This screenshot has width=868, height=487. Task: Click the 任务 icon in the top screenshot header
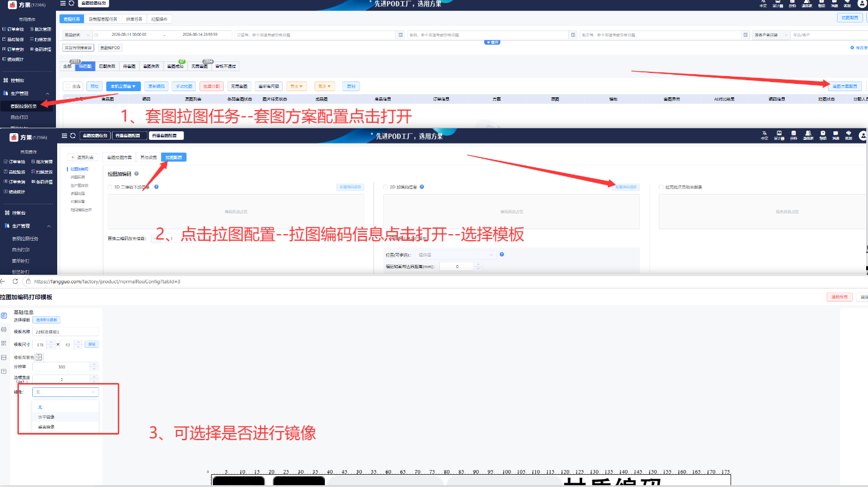(793, 4)
